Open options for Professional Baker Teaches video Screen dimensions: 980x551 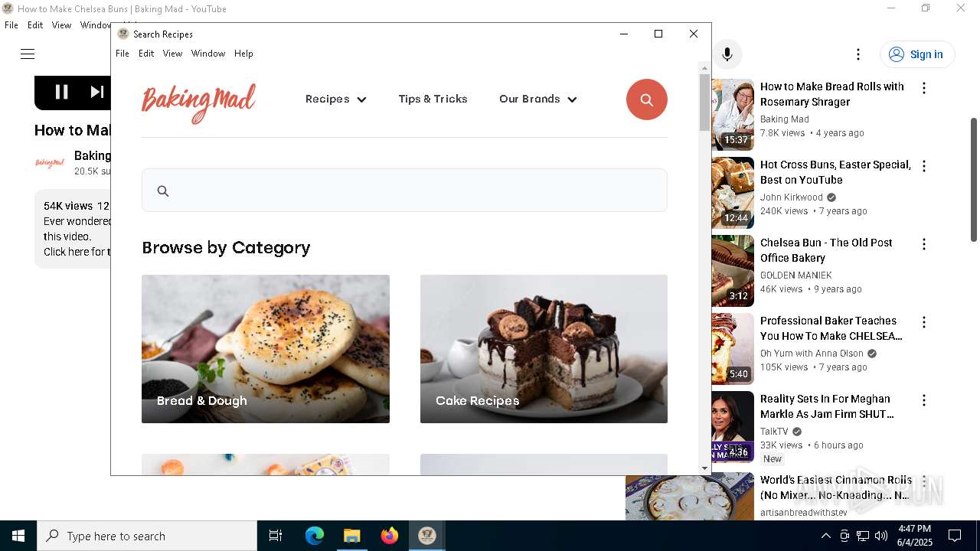(924, 322)
